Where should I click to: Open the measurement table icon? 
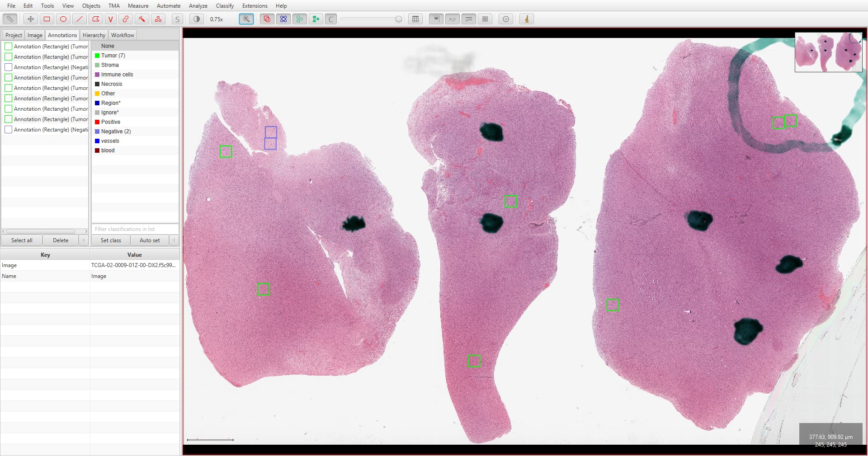(x=415, y=19)
